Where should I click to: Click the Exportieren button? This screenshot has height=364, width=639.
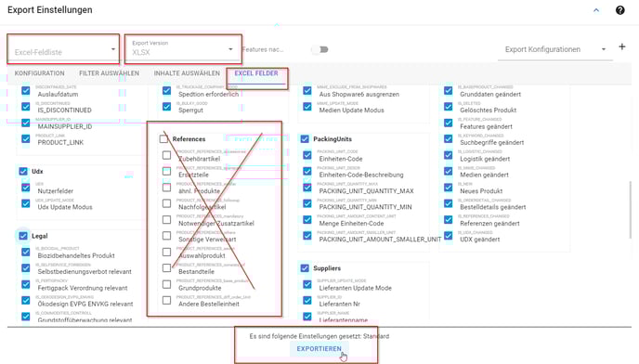click(x=319, y=349)
